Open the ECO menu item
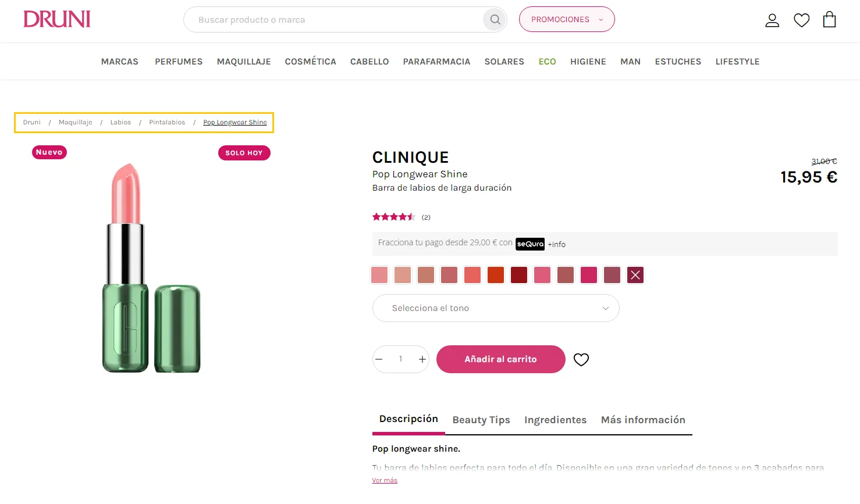 point(546,61)
